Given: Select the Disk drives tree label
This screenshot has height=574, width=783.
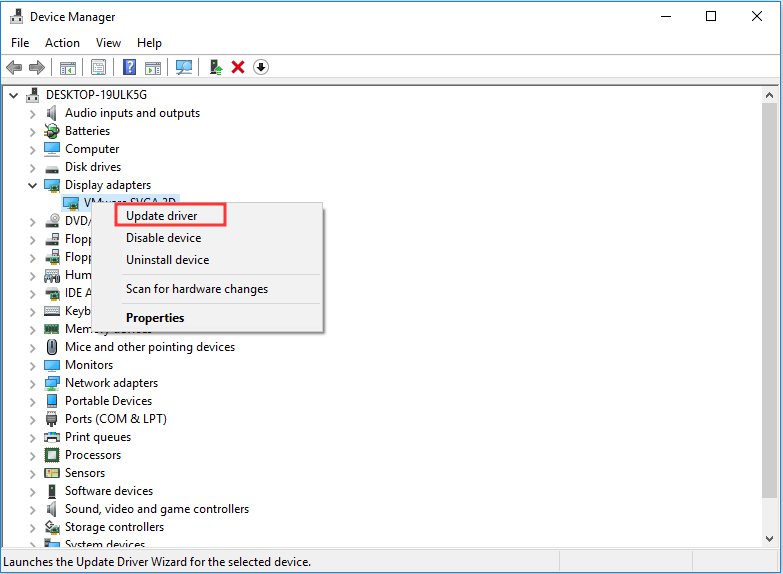Looking at the screenshot, I should [x=93, y=167].
